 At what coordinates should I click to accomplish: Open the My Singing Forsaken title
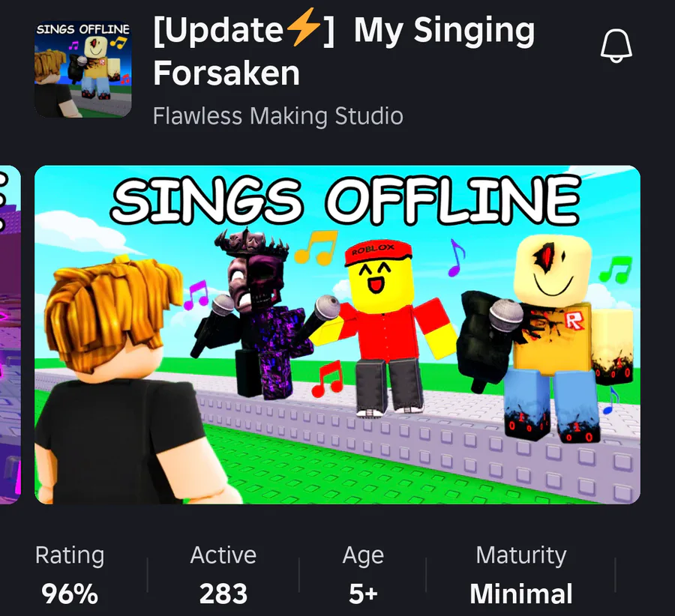point(343,52)
